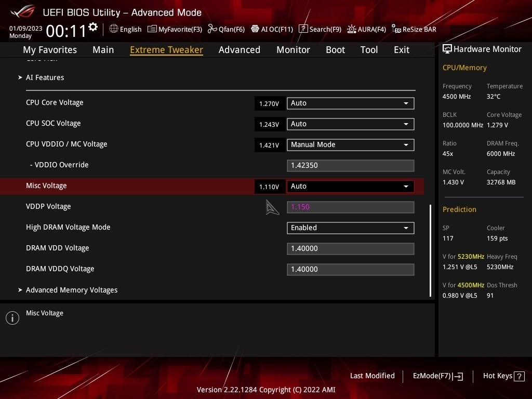Open the CPU Core Voltage dropdown
The image size is (532, 399).
[351, 103]
